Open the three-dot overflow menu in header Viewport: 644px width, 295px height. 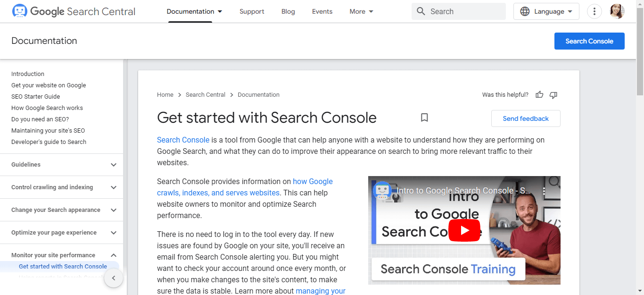pyautogui.click(x=594, y=11)
